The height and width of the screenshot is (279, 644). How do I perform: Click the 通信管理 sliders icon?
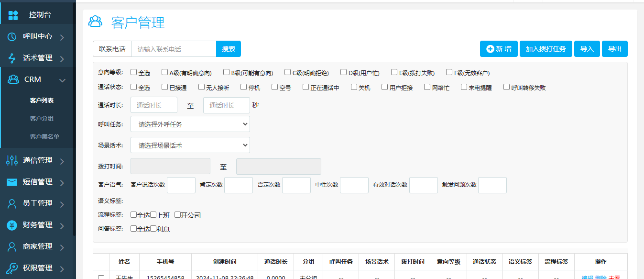click(11, 160)
